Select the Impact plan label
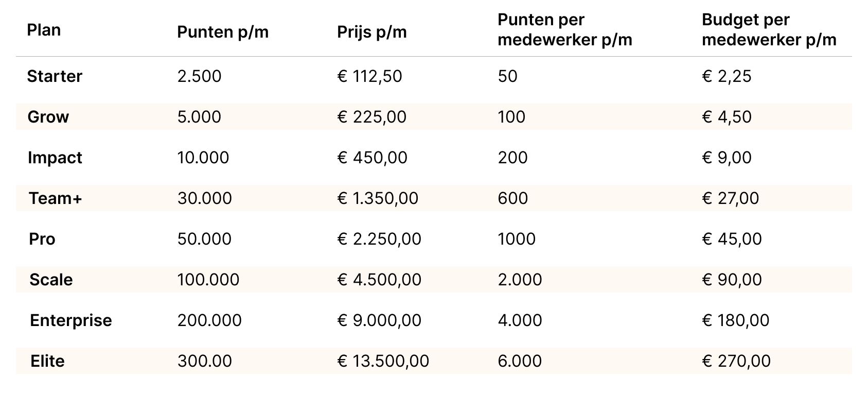The image size is (868, 393). click(55, 158)
